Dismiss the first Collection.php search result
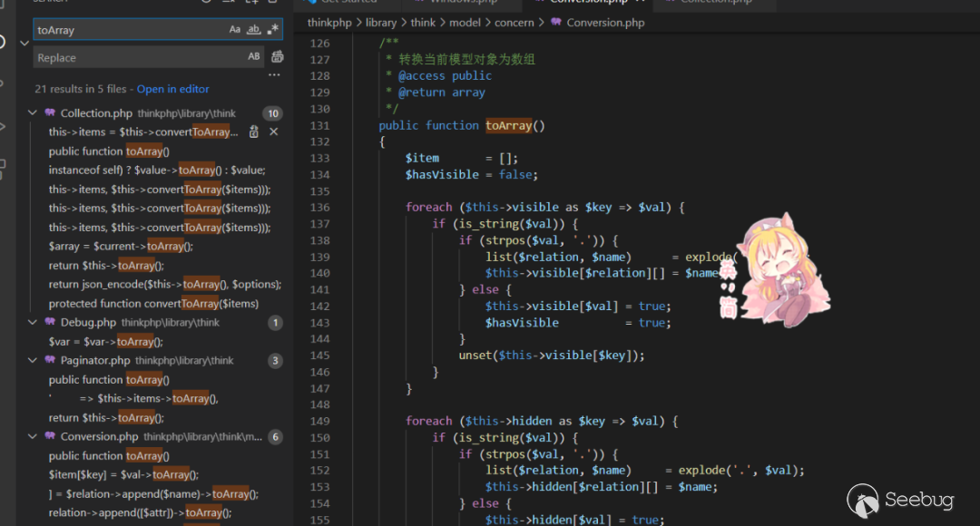This screenshot has height=526, width=980. 273,132
